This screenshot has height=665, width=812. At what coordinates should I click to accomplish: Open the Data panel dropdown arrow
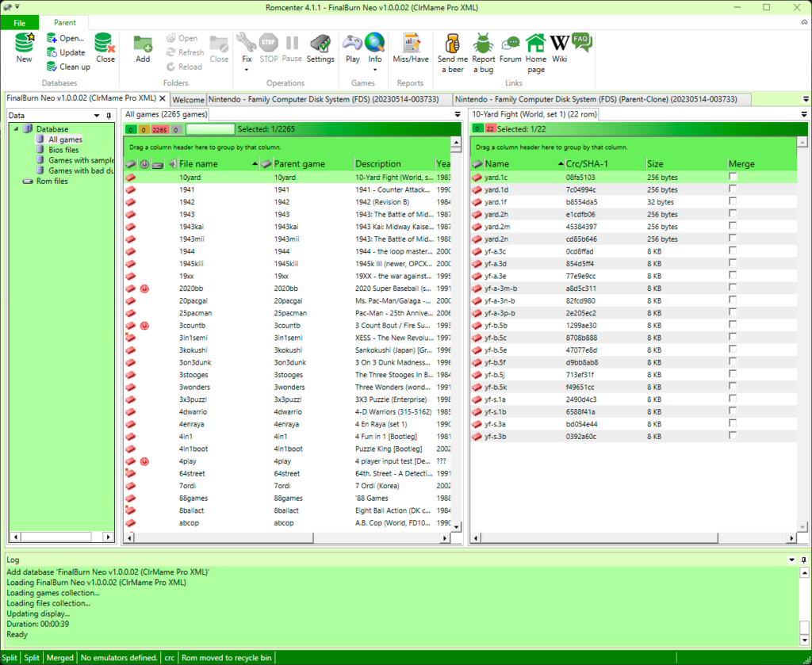coord(96,116)
